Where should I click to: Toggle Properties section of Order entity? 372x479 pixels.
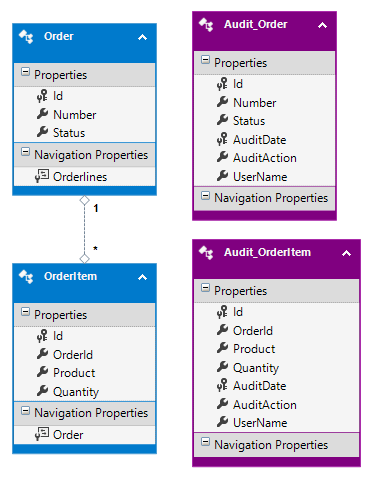click(x=25, y=72)
